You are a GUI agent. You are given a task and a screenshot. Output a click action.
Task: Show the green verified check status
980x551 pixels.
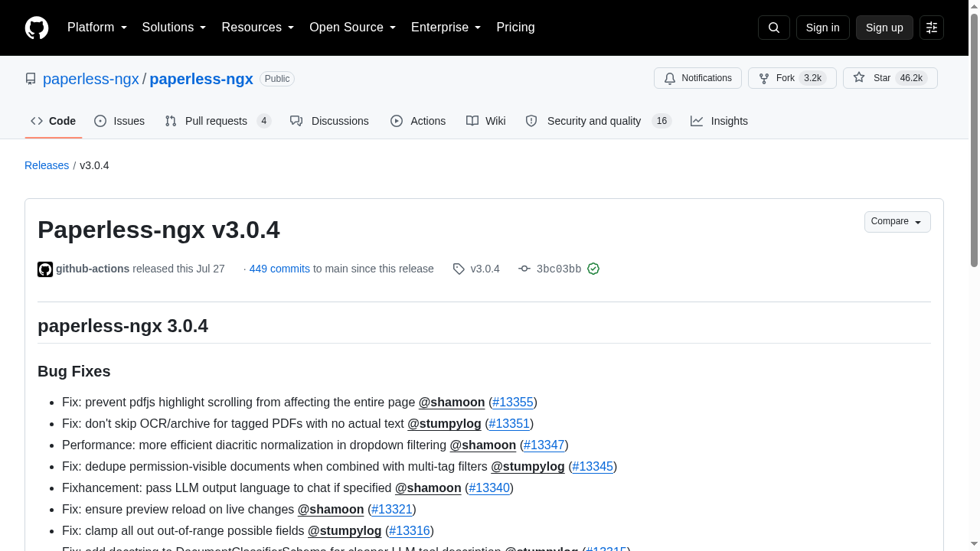(593, 269)
